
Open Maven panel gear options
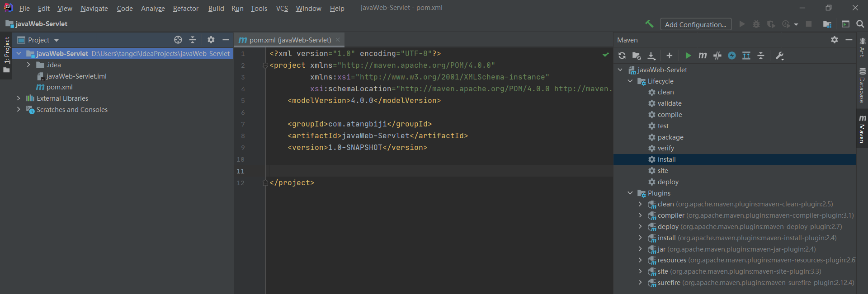pos(835,40)
